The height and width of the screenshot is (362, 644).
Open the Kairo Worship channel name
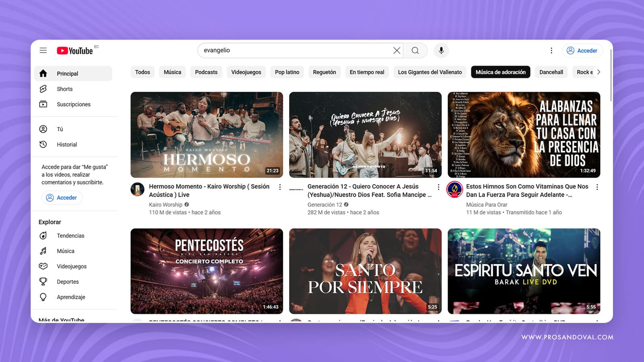click(165, 205)
